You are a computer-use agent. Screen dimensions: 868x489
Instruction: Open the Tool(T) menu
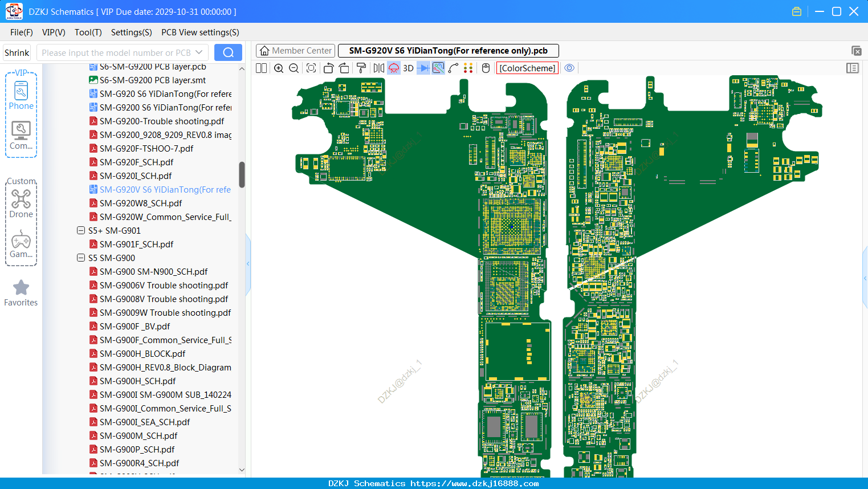click(88, 32)
